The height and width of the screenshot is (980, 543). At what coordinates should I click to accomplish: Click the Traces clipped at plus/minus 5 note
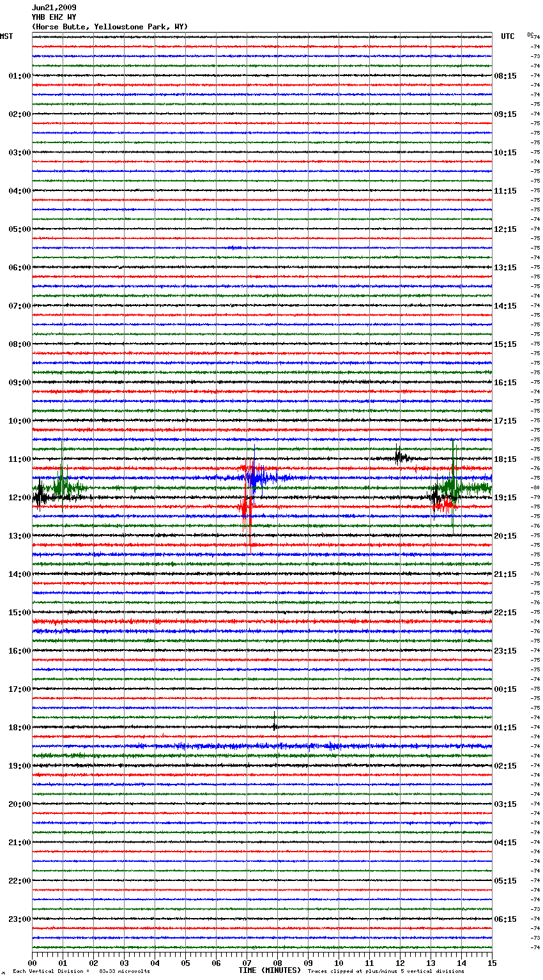[386, 971]
